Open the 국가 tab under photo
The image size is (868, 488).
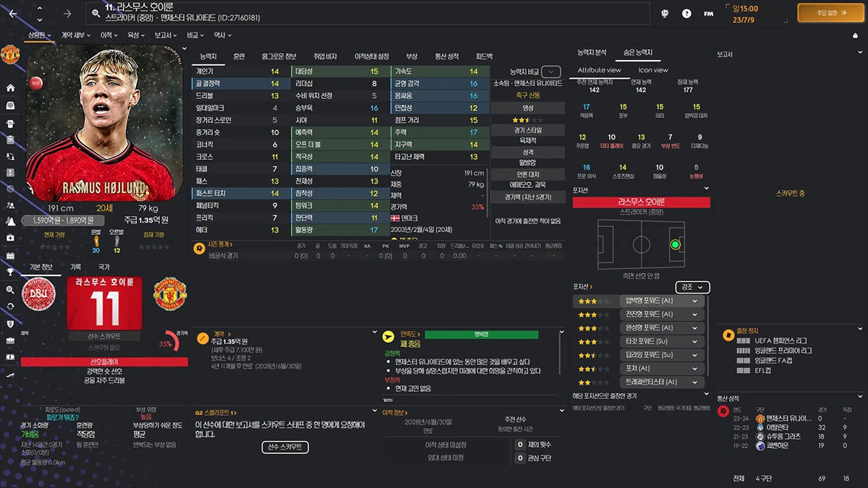click(x=104, y=266)
